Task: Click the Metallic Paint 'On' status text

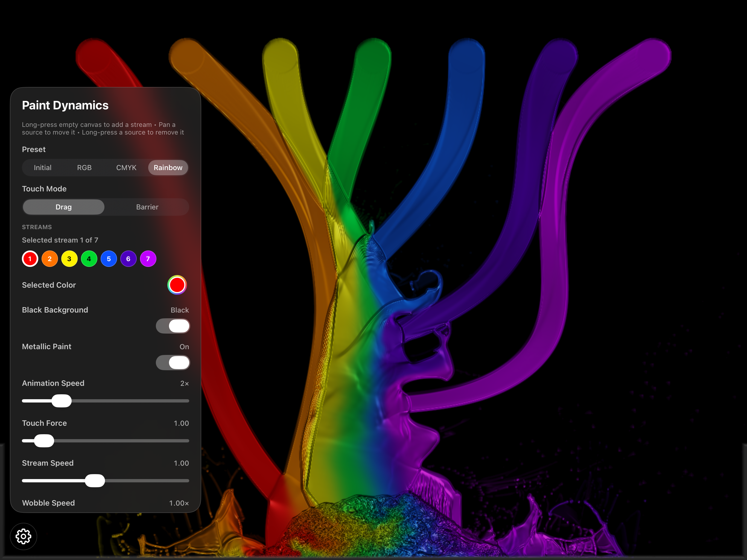Action: (184, 347)
